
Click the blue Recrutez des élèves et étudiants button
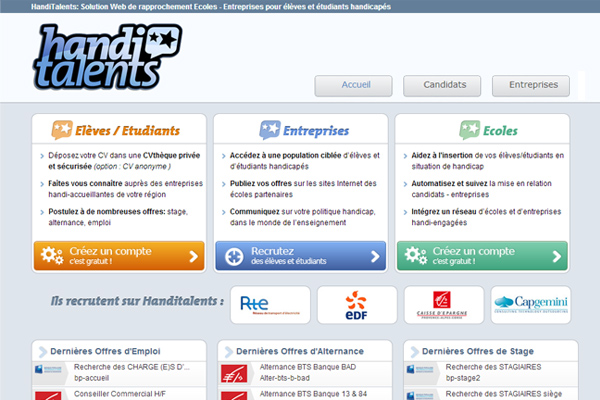coord(301,256)
